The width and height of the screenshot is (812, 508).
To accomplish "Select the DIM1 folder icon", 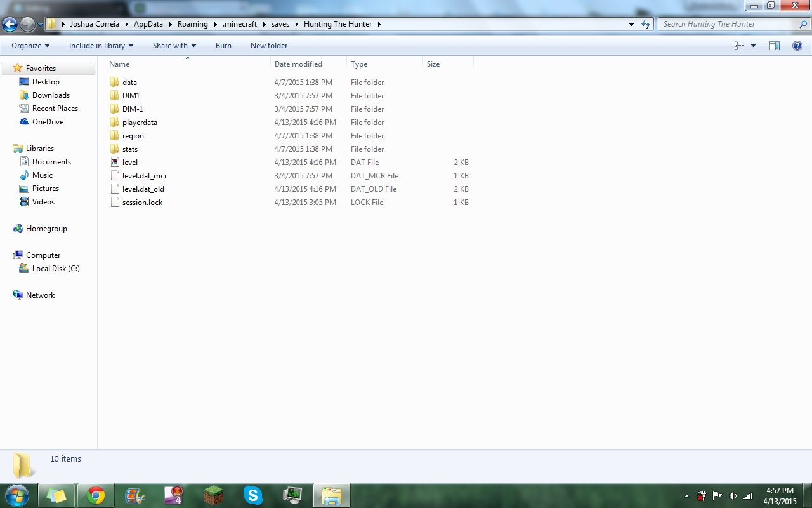I will click(115, 96).
